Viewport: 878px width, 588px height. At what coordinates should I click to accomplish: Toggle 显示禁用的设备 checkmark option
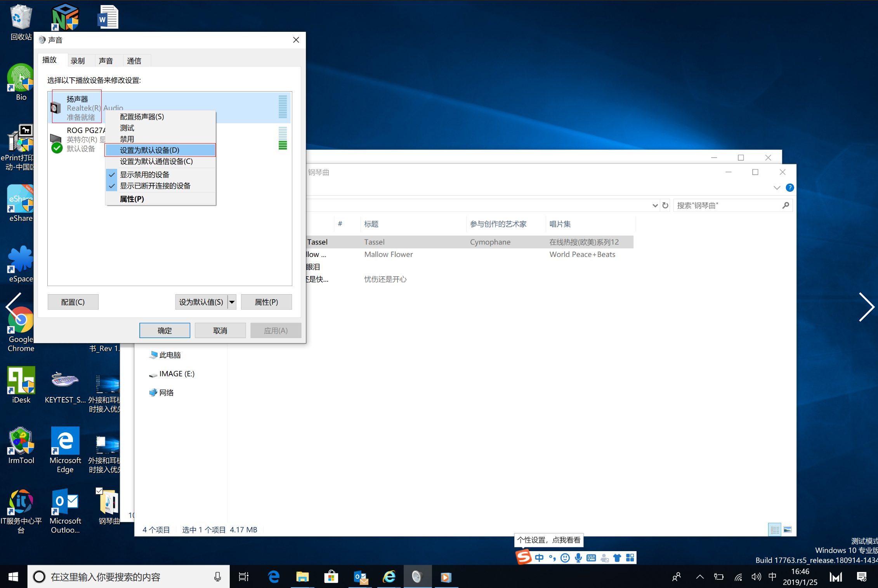(x=144, y=175)
